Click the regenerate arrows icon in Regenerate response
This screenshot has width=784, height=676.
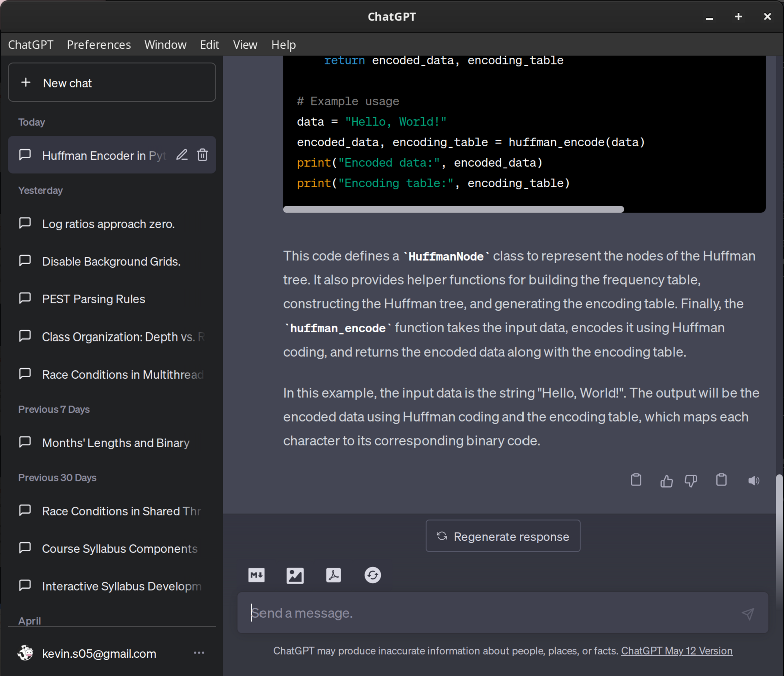coord(442,536)
